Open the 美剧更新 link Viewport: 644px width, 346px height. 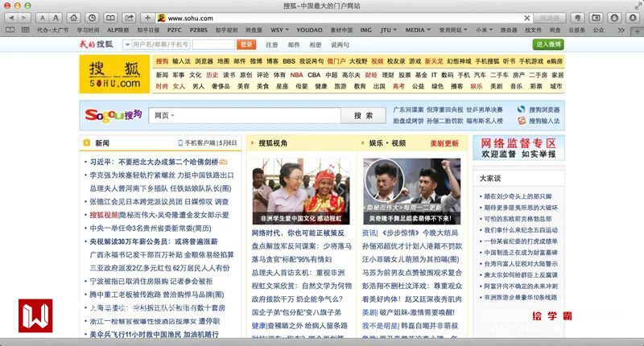click(444, 143)
